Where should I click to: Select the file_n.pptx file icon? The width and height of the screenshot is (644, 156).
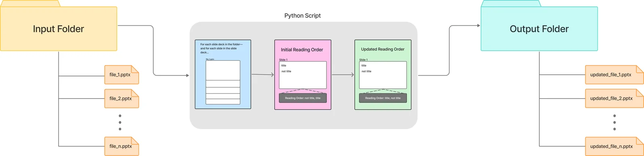[x=122, y=146]
